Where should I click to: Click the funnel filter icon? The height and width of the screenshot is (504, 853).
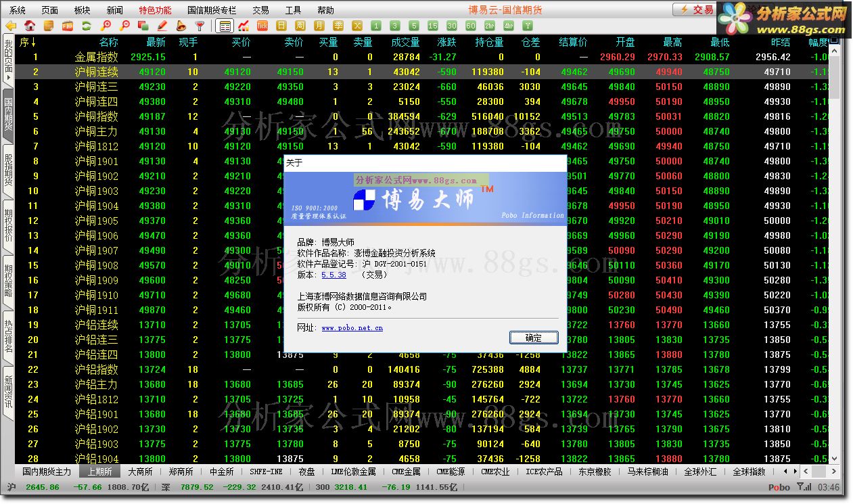[200, 26]
